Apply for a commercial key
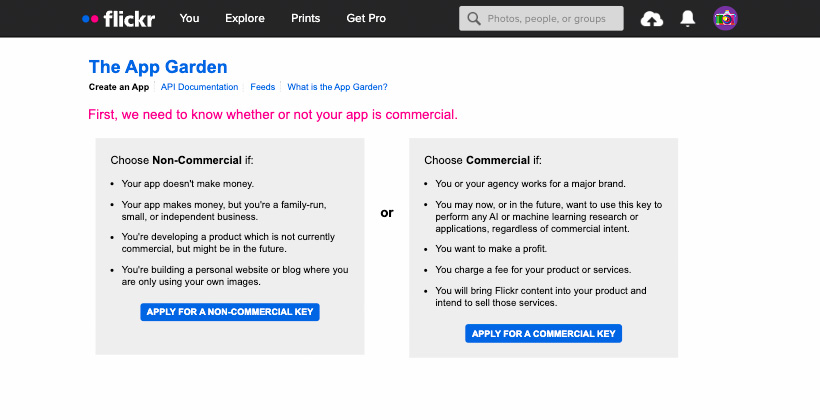This screenshot has width=820, height=420. tap(543, 334)
